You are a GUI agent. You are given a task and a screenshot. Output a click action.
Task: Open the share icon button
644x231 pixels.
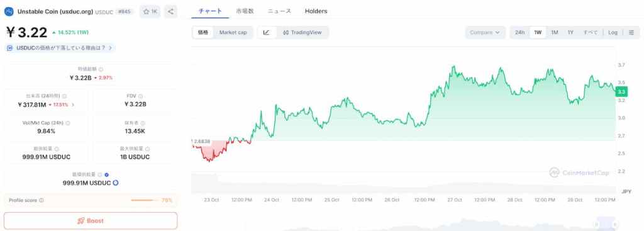click(171, 11)
